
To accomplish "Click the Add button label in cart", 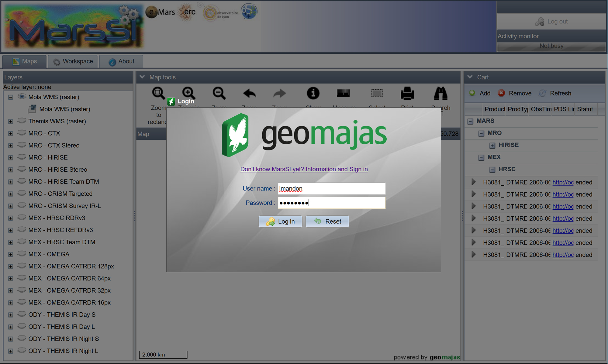I will pos(485,93).
